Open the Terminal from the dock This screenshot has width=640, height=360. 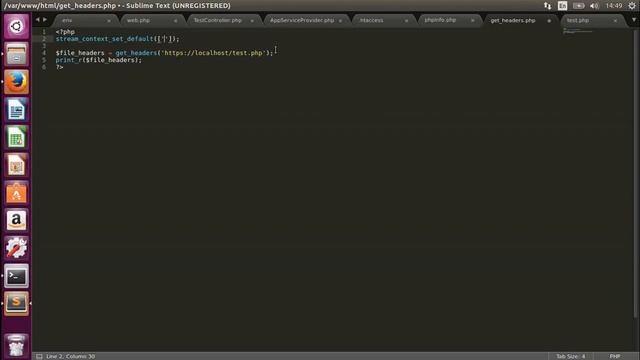pyautogui.click(x=16, y=276)
